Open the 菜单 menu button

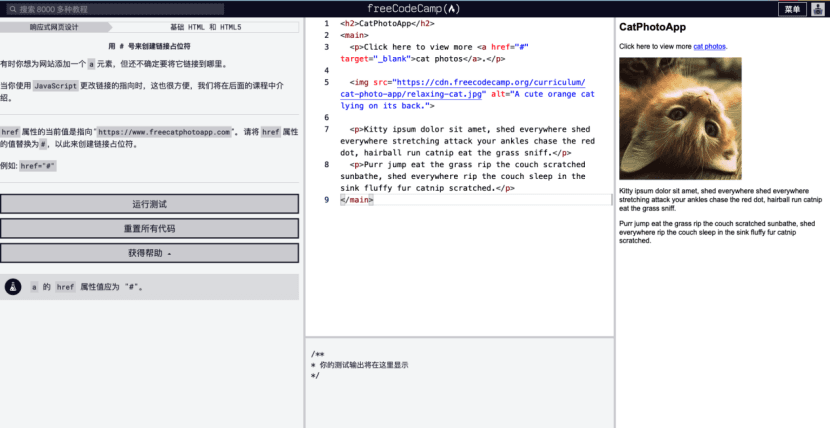(792, 9)
